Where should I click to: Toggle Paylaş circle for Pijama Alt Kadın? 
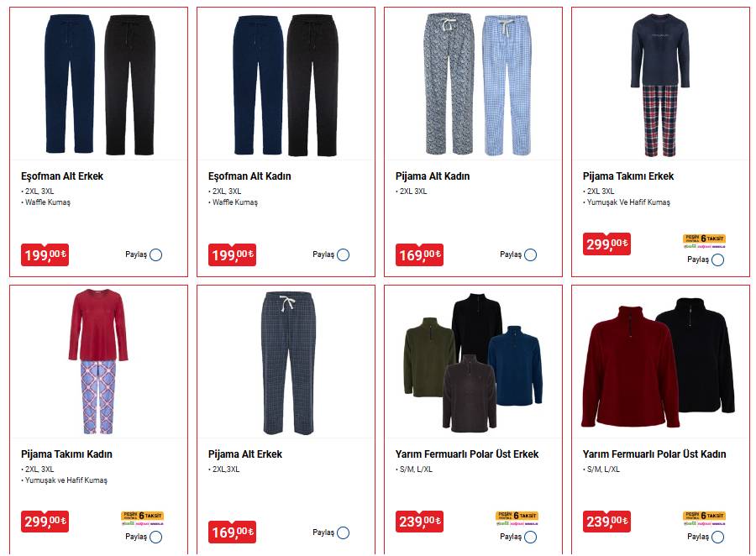(x=530, y=254)
